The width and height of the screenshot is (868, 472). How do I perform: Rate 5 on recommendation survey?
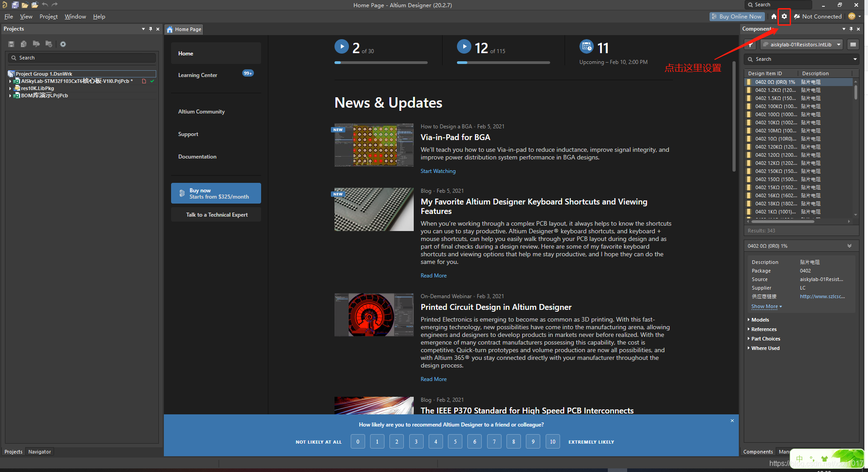455,442
